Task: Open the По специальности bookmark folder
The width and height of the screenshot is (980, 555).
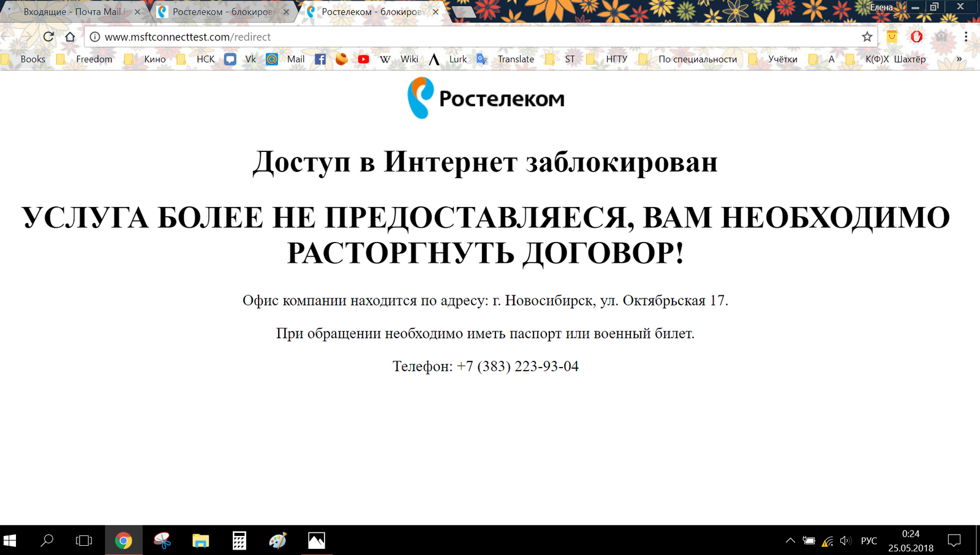Action: click(x=688, y=59)
